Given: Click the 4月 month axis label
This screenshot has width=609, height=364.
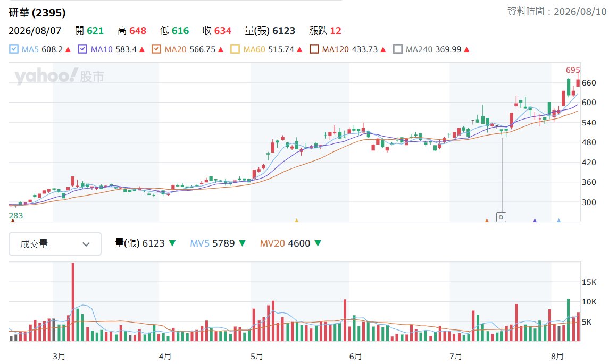Looking at the screenshot, I should click(x=165, y=356).
